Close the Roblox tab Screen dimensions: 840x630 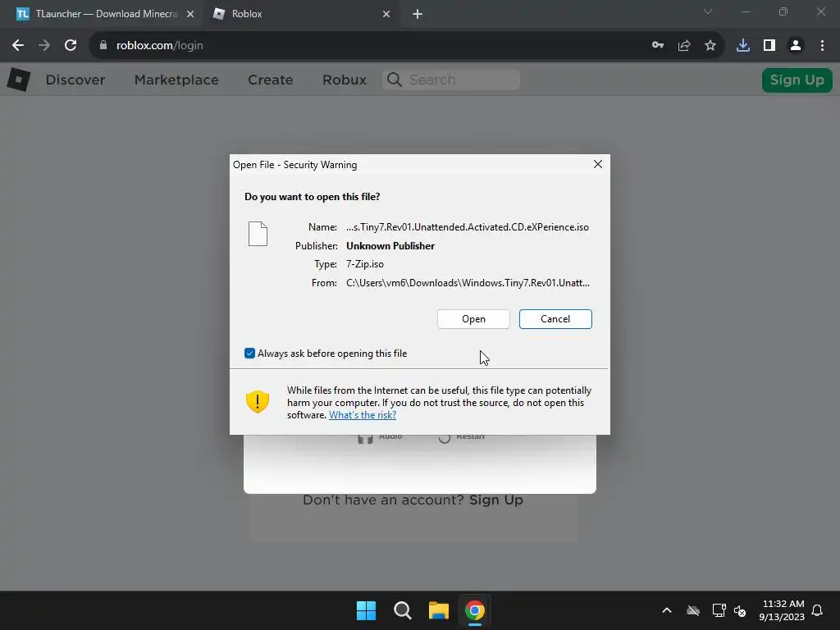tap(386, 14)
